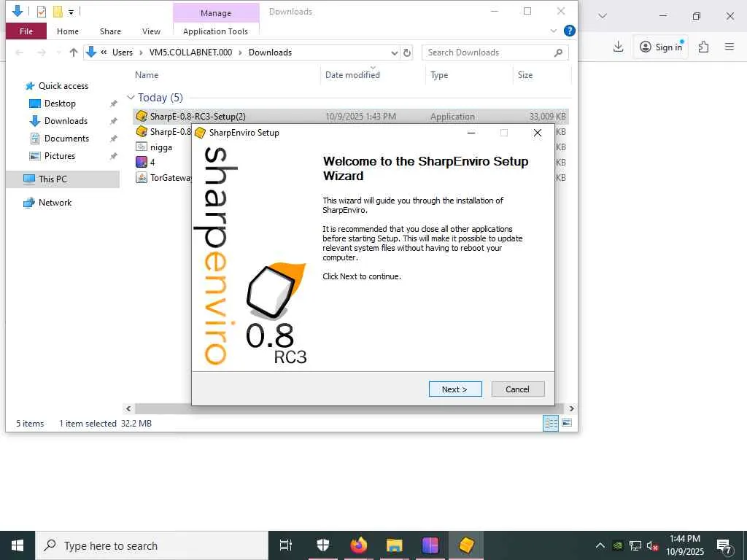The image size is (747, 560).
Task: Open the notification center icon
Action: coord(724,545)
